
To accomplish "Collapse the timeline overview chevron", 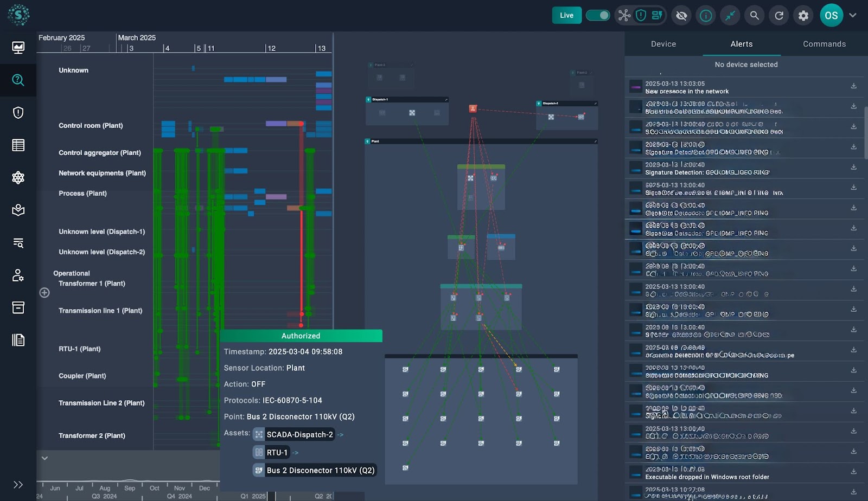I will [44, 458].
